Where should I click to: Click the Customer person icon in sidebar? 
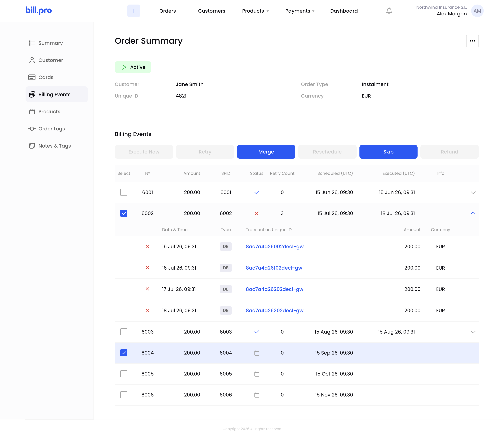click(32, 60)
